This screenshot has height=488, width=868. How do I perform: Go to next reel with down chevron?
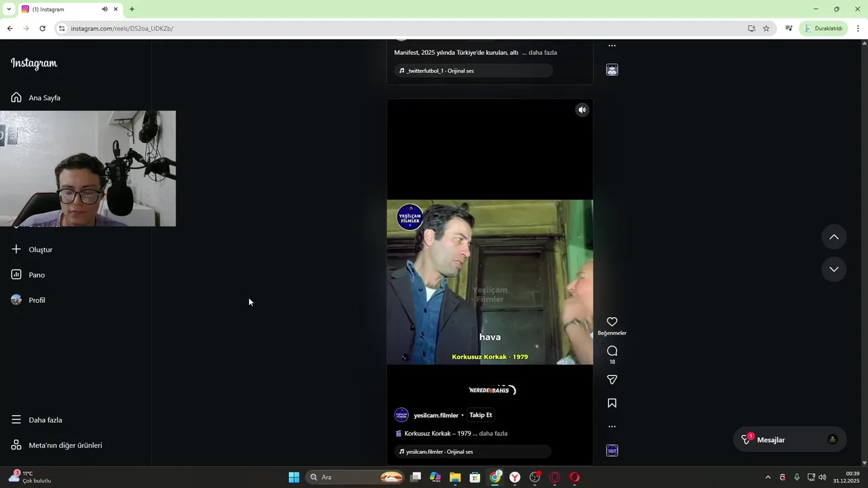[x=834, y=269]
